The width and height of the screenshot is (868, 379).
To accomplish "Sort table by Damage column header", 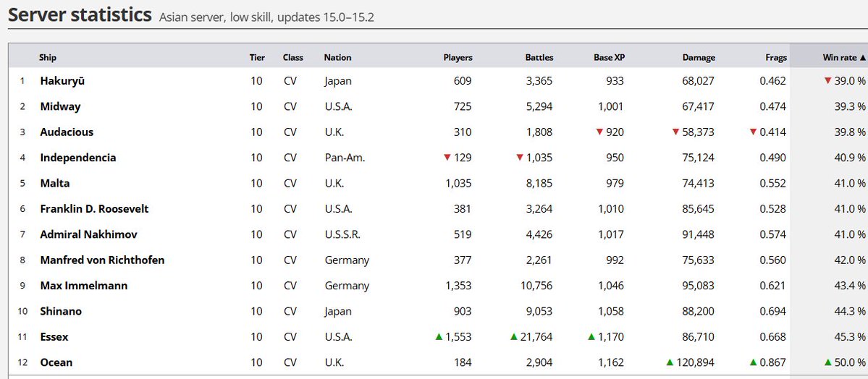I will pos(699,58).
